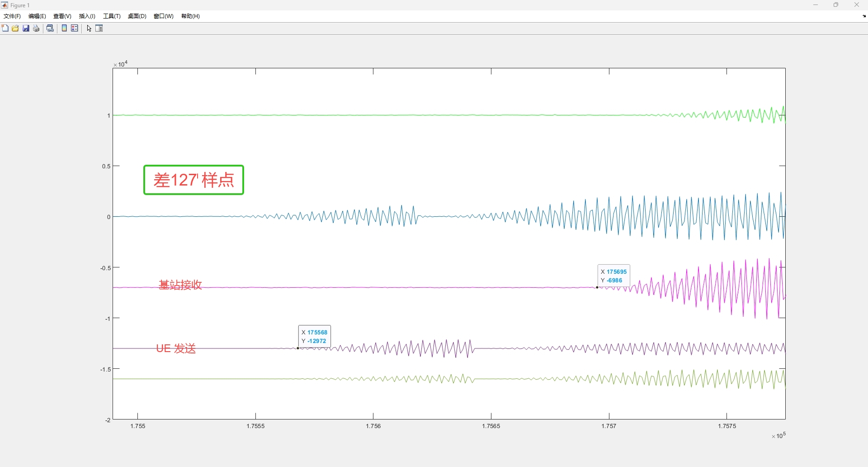Click the green-boxed 差127样点 annotation
868x467 pixels.
point(194,180)
